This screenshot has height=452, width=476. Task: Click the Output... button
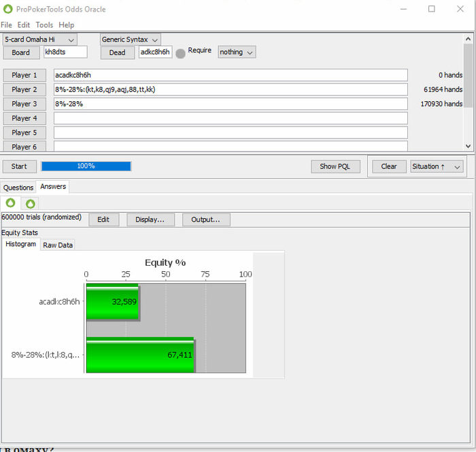click(x=206, y=220)
